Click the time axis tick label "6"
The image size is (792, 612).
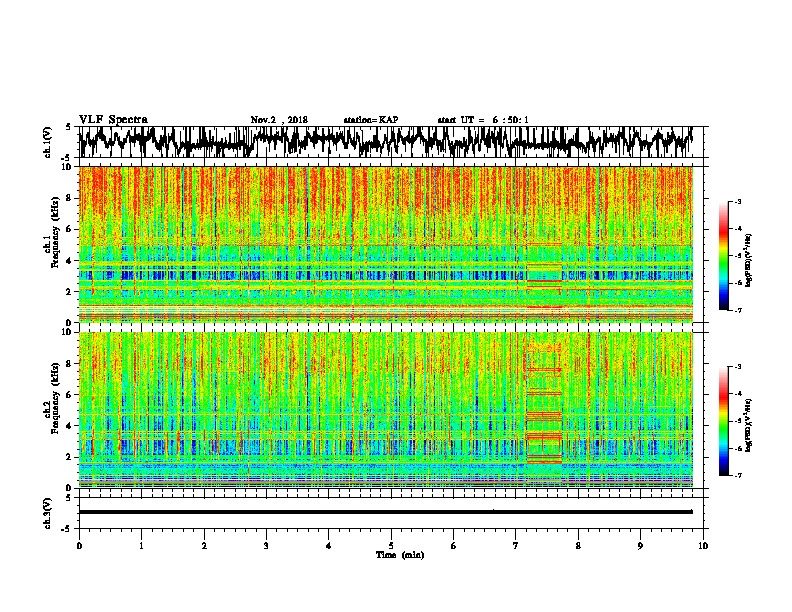coord(453,546)
